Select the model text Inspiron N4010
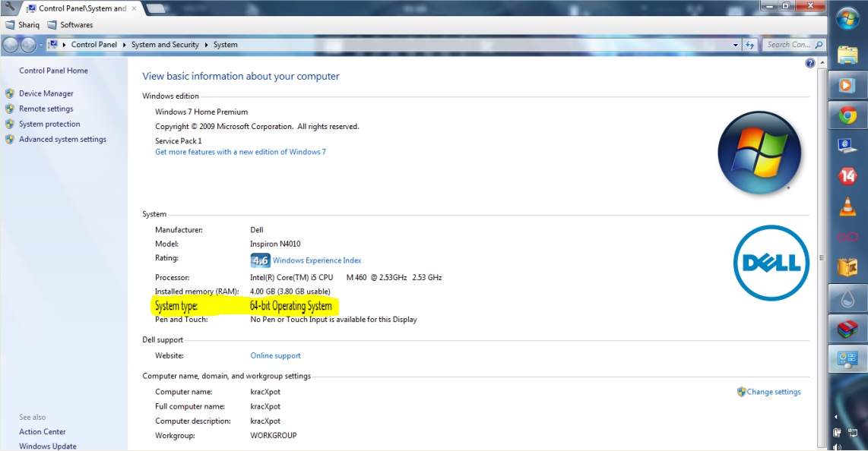The width and height of the screenshot is (868, 451). point(275,244)
